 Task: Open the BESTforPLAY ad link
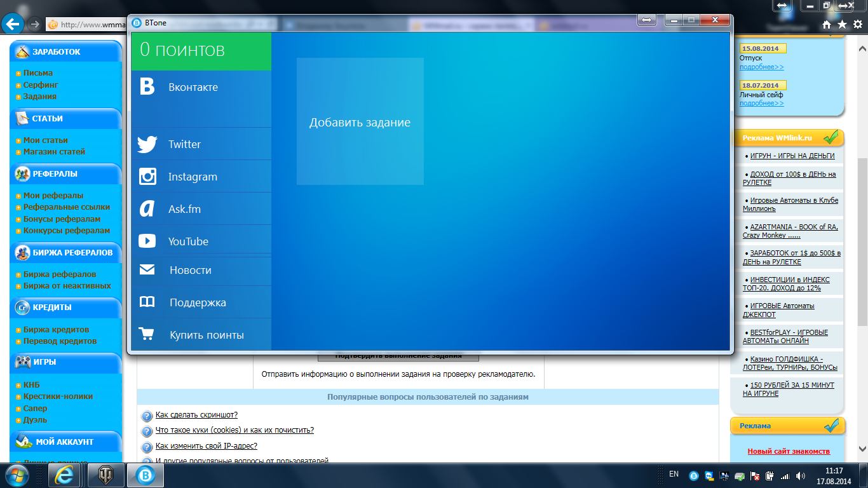pyautogui.click(x=785, y=336)
